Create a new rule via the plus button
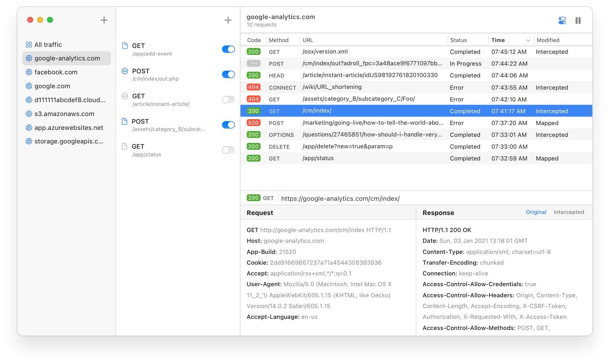The image size is (610, 364). (x=228, y=20)
